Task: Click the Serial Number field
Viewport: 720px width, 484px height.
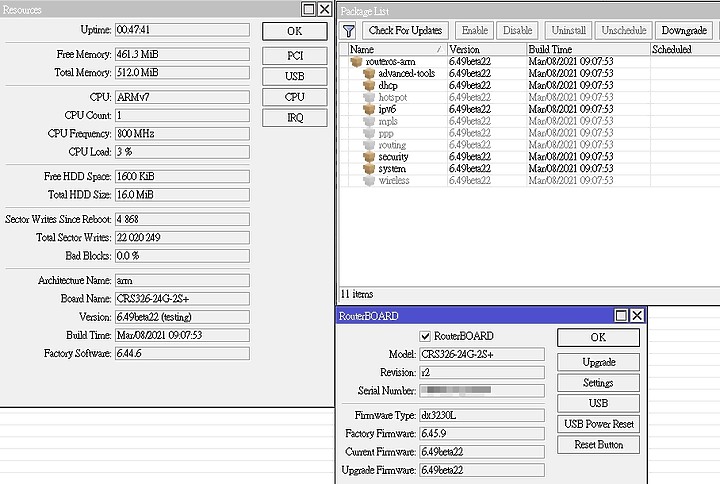Action: [x=482, y=391]
